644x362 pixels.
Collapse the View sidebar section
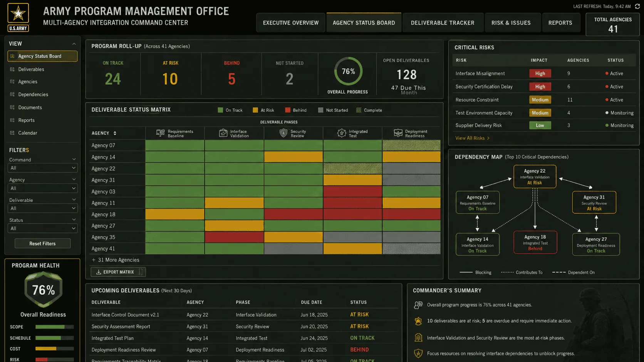point(74,44)
